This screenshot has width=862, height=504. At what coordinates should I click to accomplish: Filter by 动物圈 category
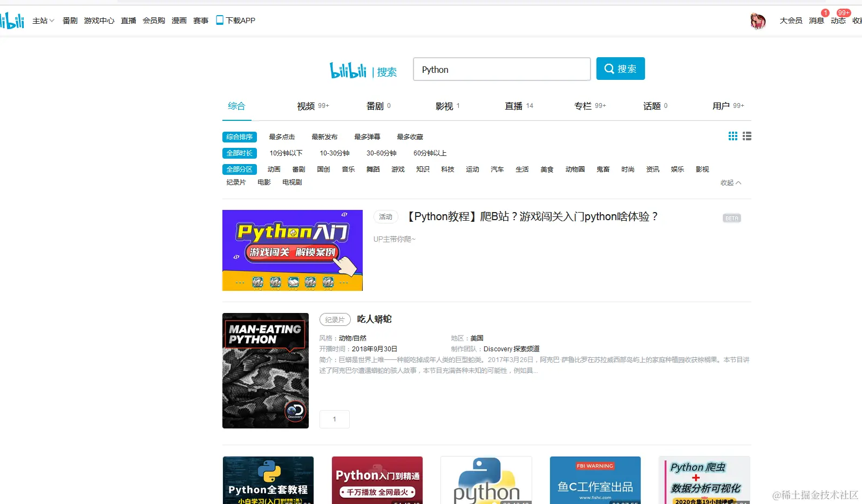click(575, 169)
